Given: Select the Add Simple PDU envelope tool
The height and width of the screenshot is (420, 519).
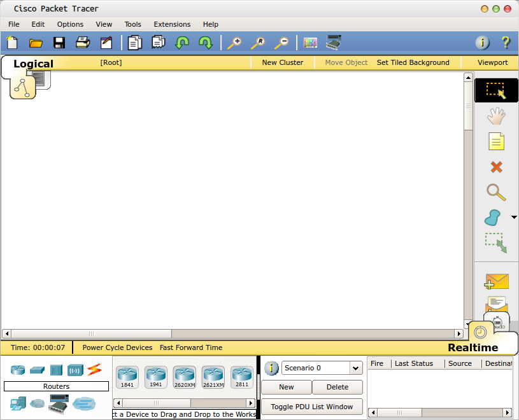Looking at the screenshot, I should (496, 281).
